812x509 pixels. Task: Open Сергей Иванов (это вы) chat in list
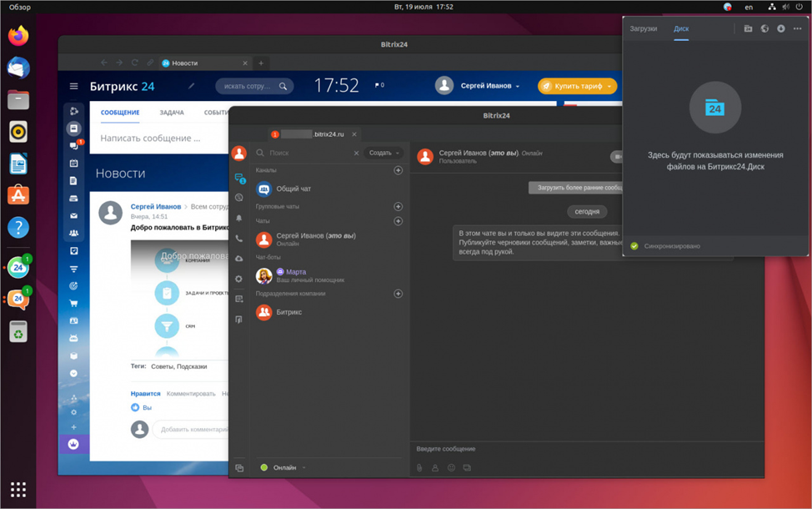point(329,239)
